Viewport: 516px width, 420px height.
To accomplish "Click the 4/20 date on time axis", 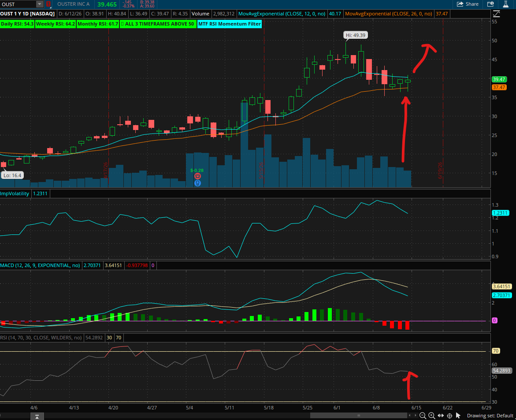I will click(x=113, y=408).
